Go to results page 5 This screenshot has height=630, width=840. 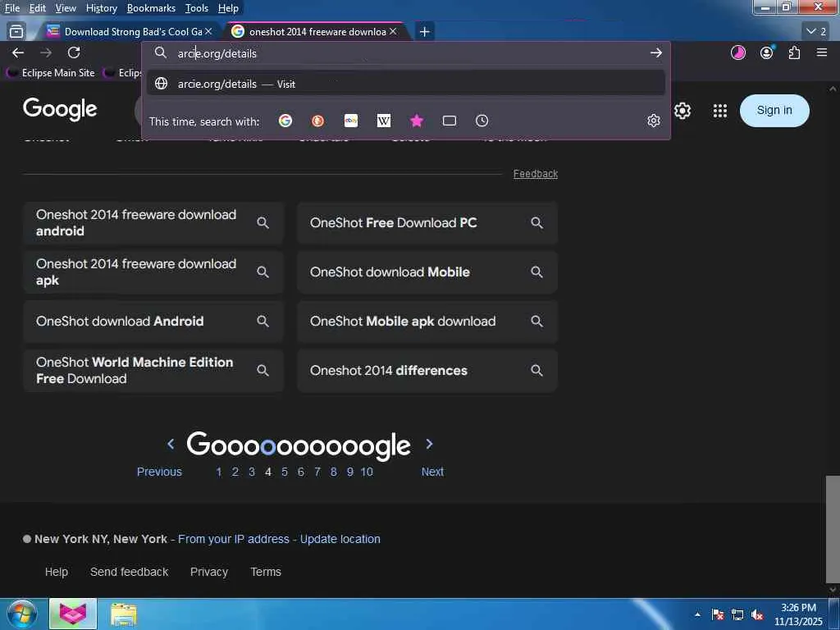coord(285,472)
